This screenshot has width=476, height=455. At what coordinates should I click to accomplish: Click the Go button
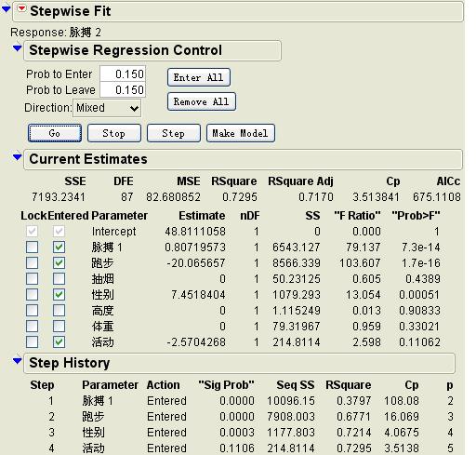coord(55,133)
